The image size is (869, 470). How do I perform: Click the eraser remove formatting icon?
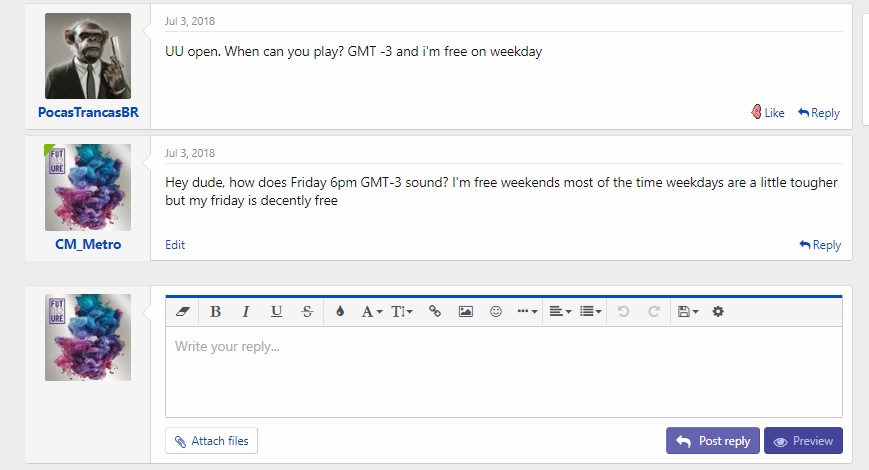click(183, 311)
